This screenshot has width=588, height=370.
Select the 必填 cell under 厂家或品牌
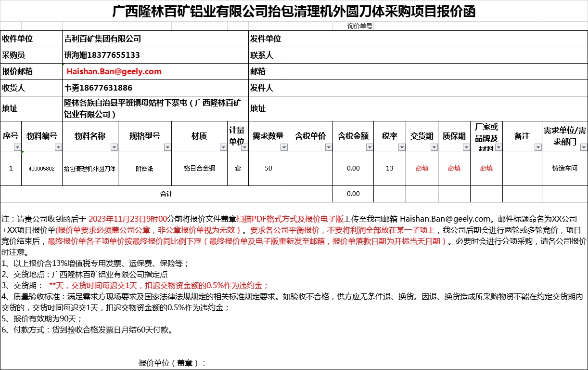[x=486, y=168]
